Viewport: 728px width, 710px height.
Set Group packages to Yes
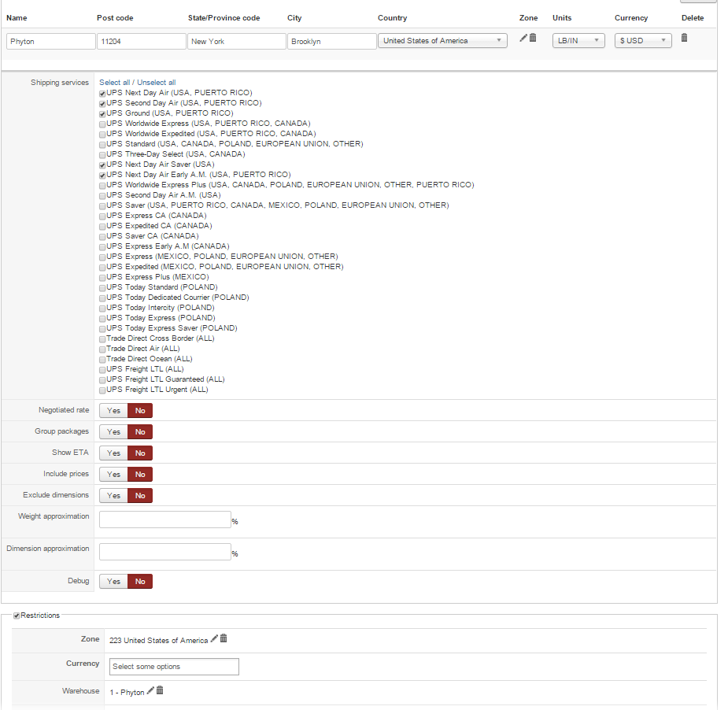click(113, 432)
